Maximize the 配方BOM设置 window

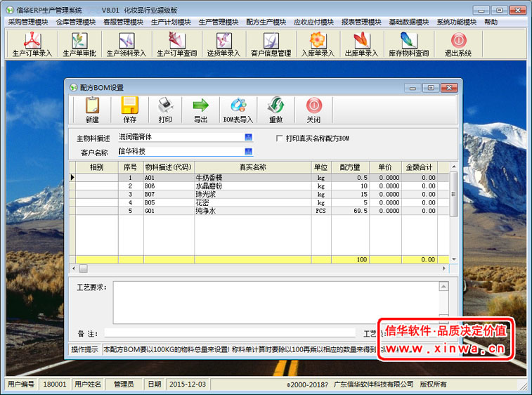[x=431, y=88]
